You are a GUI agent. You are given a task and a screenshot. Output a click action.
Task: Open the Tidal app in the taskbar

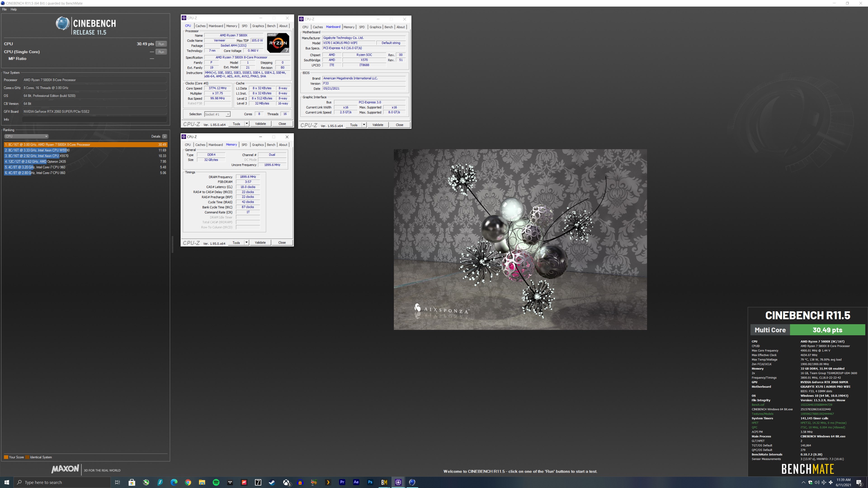pyautogui.click(x=230, y=482)
